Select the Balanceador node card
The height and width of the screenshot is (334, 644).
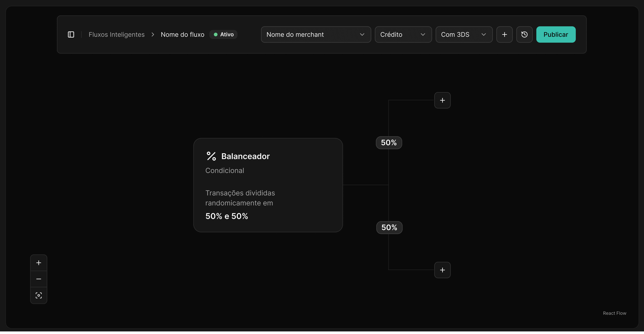pyautogui.click(x=268, y=185)
